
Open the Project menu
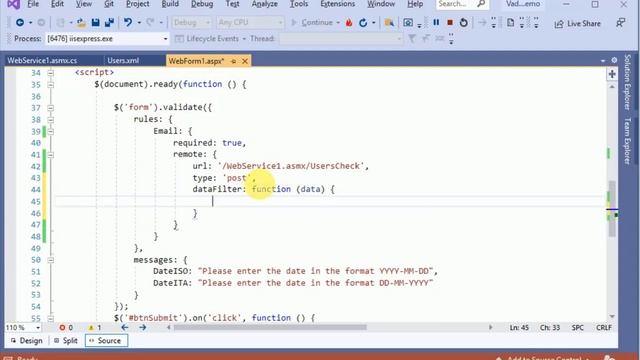pos(138,4)
